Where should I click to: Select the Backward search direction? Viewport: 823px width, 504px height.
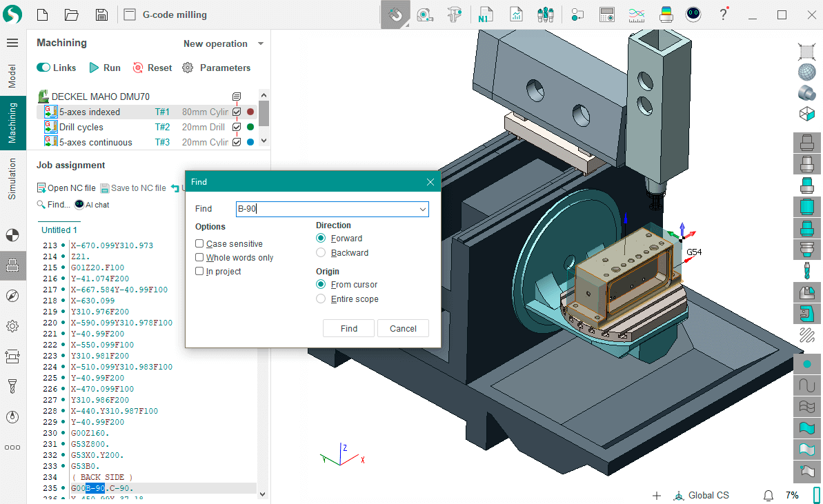click(320, 252)
